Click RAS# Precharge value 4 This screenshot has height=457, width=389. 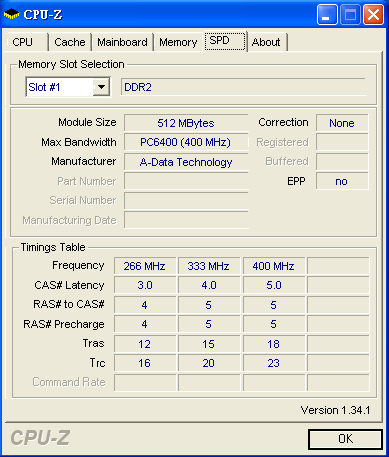point(145,324)
